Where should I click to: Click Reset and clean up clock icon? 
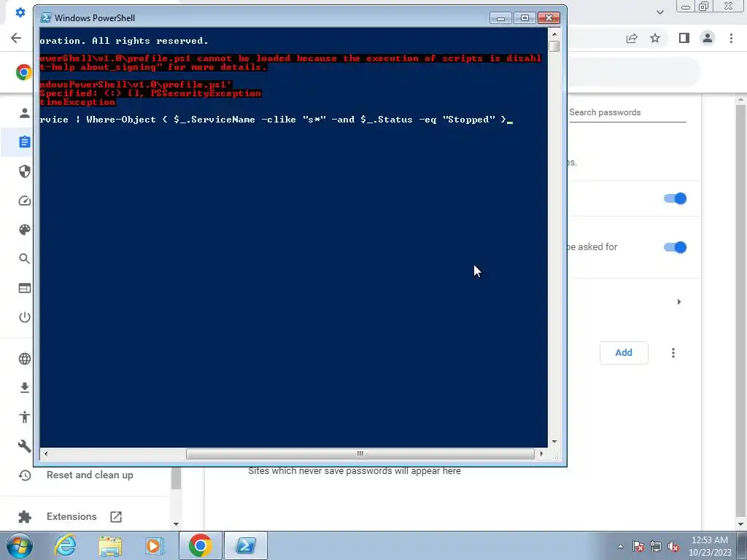(x=25, y=475)
